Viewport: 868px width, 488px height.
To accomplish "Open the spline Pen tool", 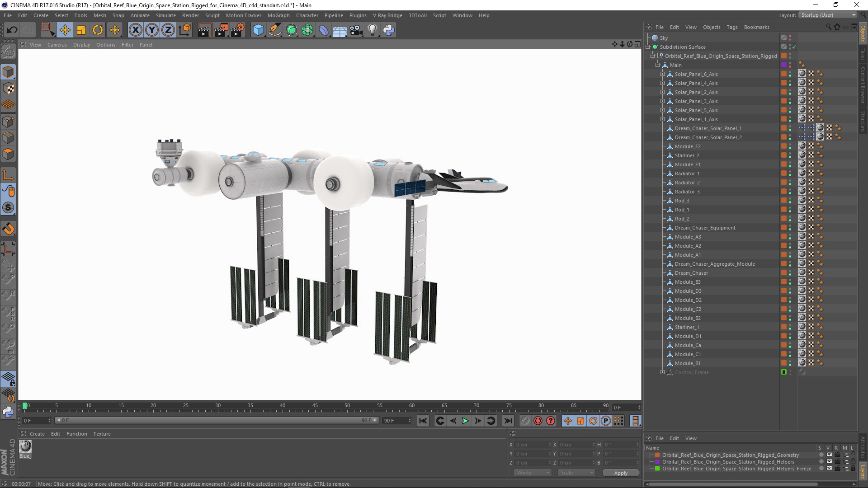I will (x=274, y=30).
